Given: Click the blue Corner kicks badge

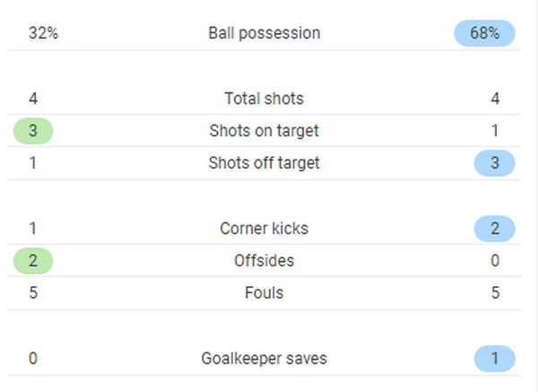Looking at the screenshot, I should [494, 229].
